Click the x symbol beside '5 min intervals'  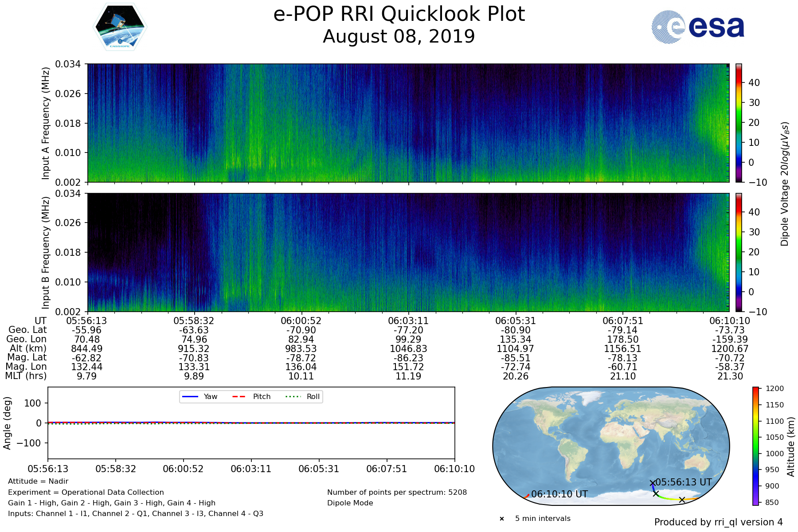click(502, 519)
